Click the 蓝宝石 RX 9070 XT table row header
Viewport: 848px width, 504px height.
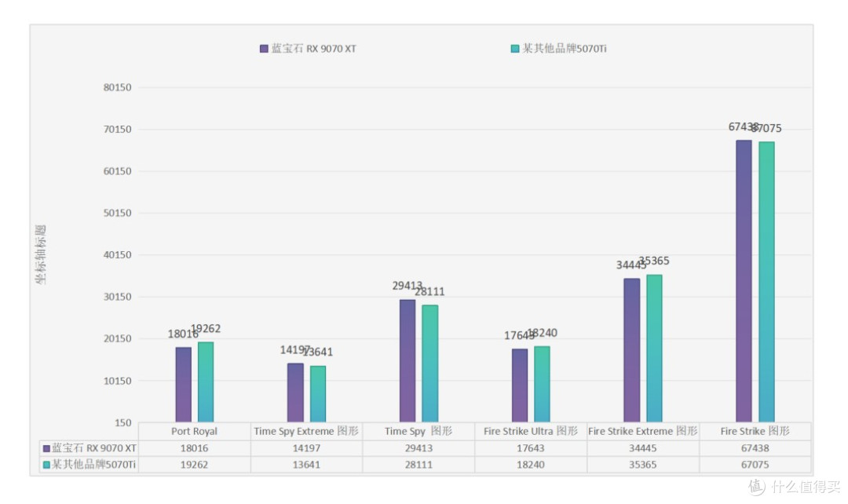(90, 448)
